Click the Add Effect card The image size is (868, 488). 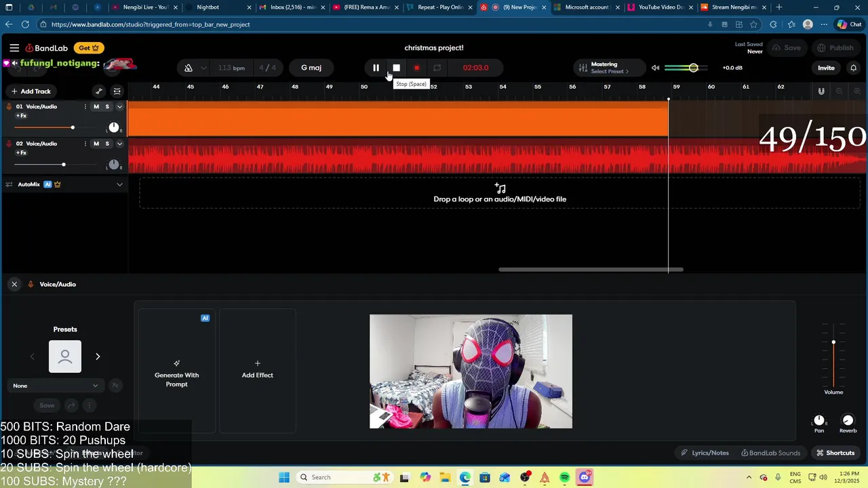258,371
